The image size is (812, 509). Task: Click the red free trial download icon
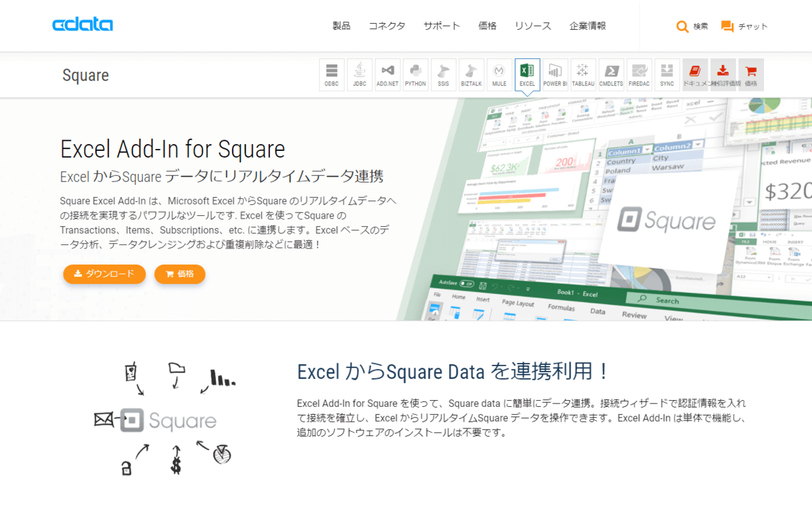coord(723,75)
